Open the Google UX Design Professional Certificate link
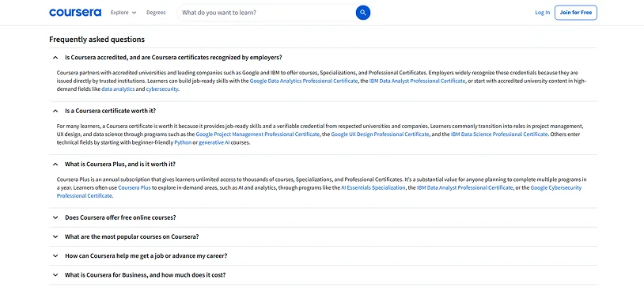The height and width of the screenshot is (295, 644). [x=380, y=134]
